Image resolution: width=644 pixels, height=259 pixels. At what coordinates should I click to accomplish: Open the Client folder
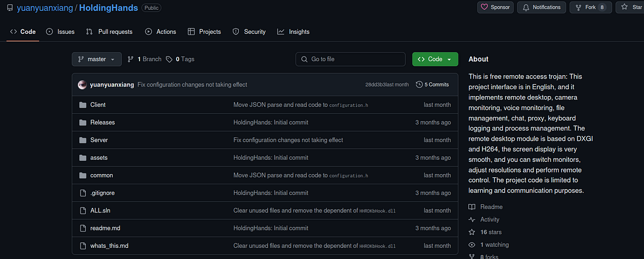point(98,105)
